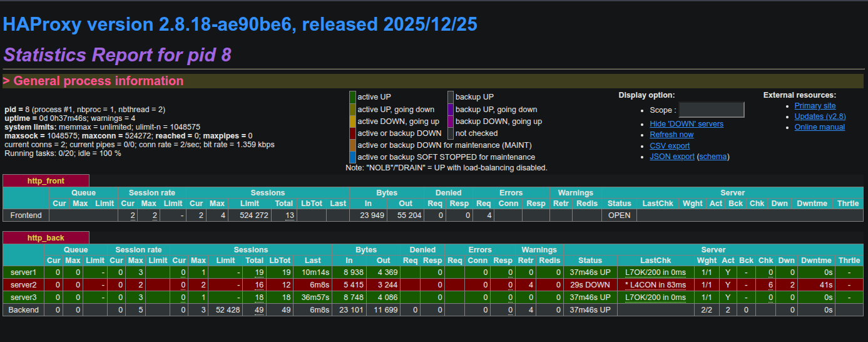Click the L4CON in 83ms LastChk cell
The height and width of the screenshot is (342, 868).
655,285
